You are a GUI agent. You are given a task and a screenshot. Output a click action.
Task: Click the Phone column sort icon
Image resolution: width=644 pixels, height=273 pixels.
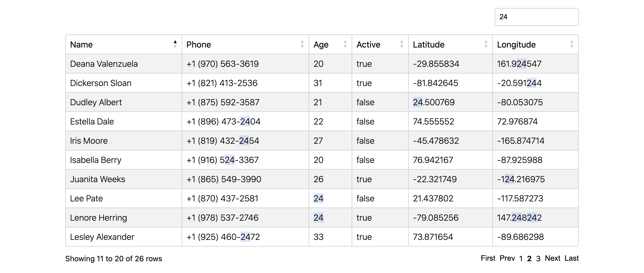[x=302, y=44]
